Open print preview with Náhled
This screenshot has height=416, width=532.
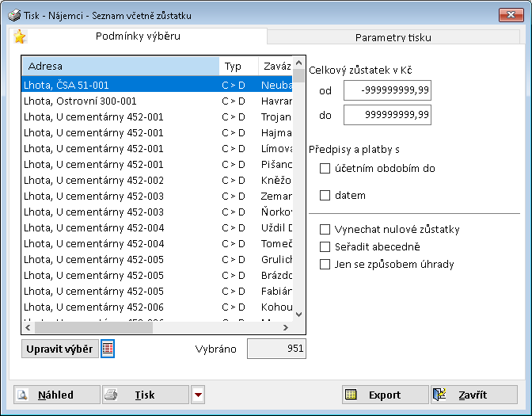[x=57, y=395]
